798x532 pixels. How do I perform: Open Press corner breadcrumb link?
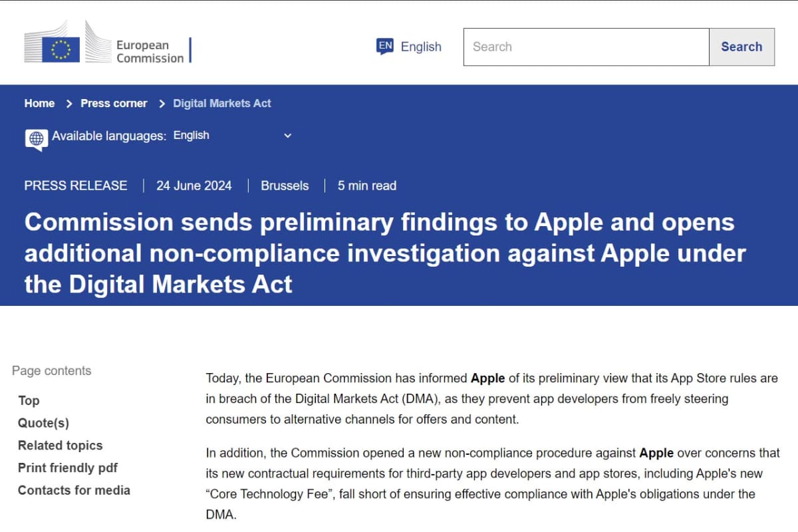click(x=114, y=103)
